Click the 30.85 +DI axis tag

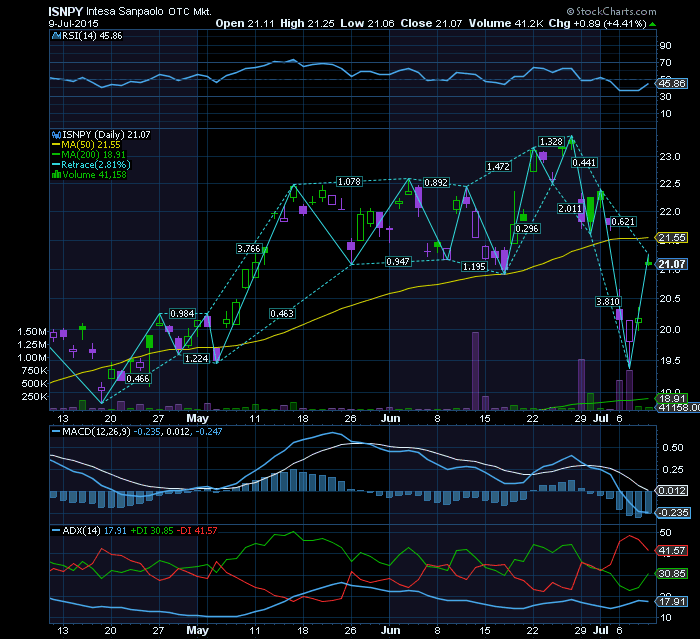pos(671,573)
